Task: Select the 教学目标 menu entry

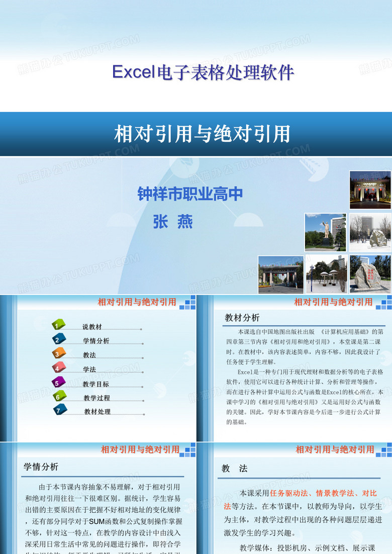Action: (96, 384)
